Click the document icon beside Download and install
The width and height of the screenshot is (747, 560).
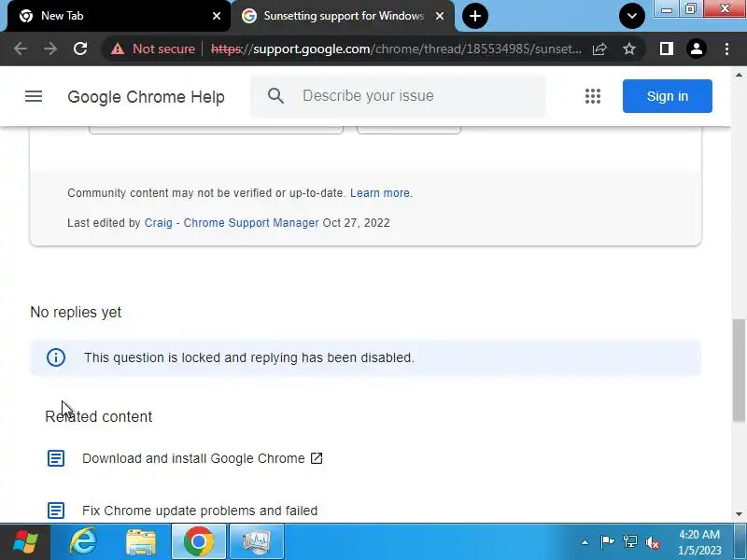pyautogui.click(x=56, y=458)
